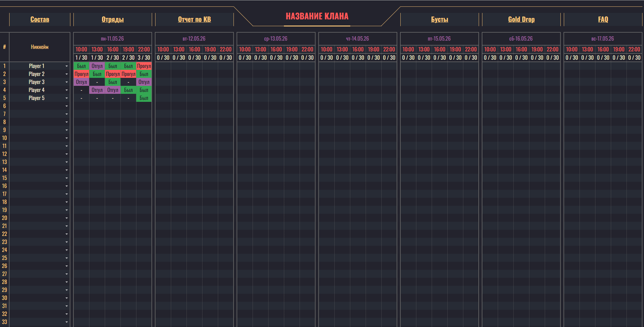Image resolution: width=644 pixels, height=327 pixels.
Task: Select the НАЗВАНИЕ КЛАНА title cell
Action: pyautogui.click(x=317, y=16)
